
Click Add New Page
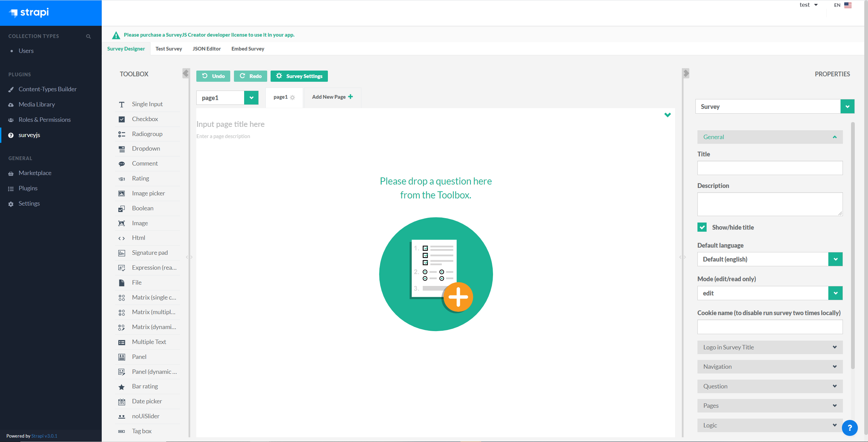point(332,97)
